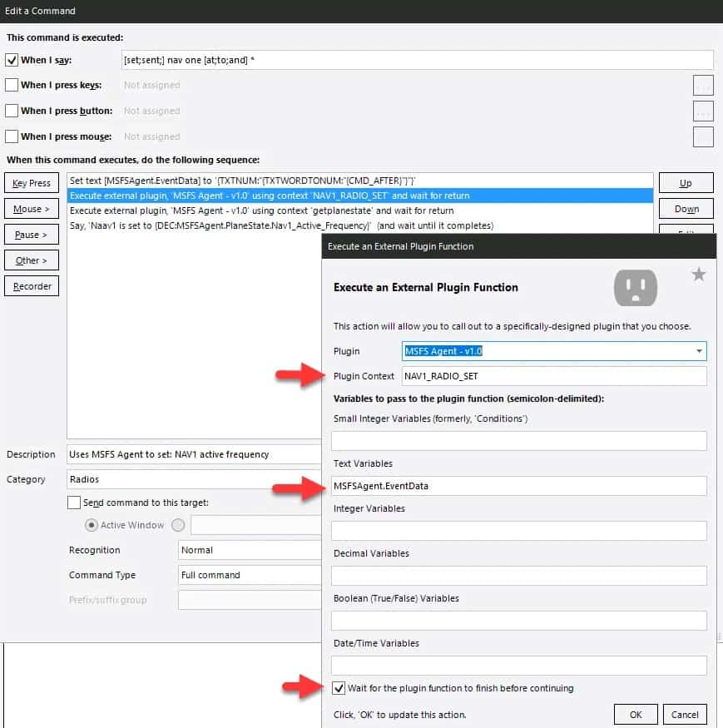Image resolution: width=723 pixels, height=728 pixels.
Task: Open the Pause actions menu button
Action: (x=32, y=235)
